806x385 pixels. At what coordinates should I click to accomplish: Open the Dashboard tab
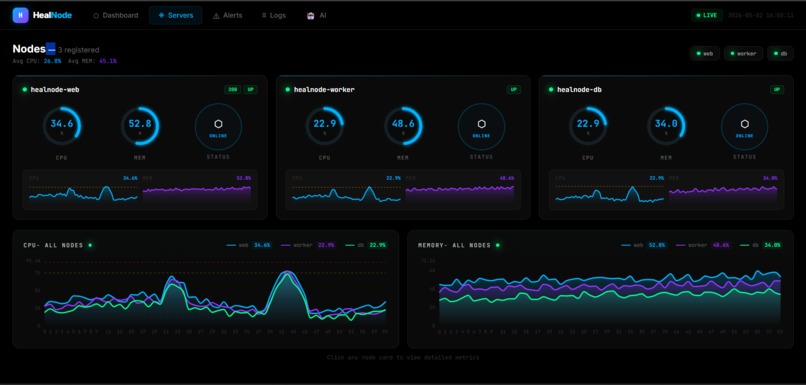tap(116, 15)
